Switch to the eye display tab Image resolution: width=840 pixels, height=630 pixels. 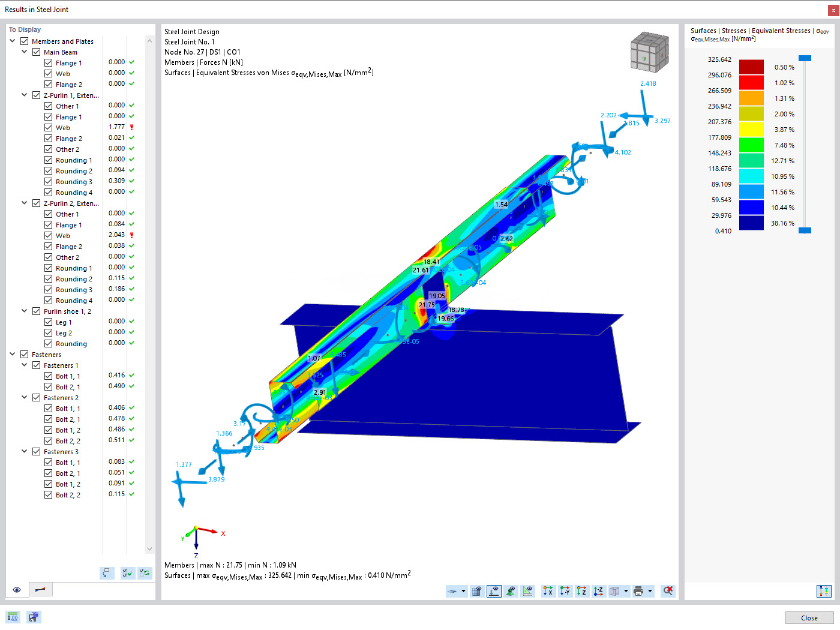17,590
